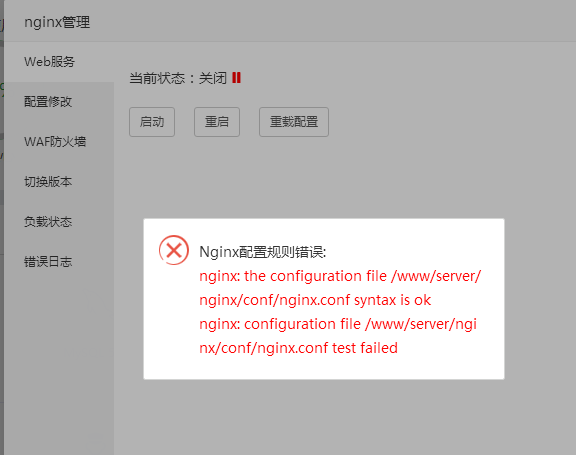Click the red stopped status icon

click(x=237, y=78)
